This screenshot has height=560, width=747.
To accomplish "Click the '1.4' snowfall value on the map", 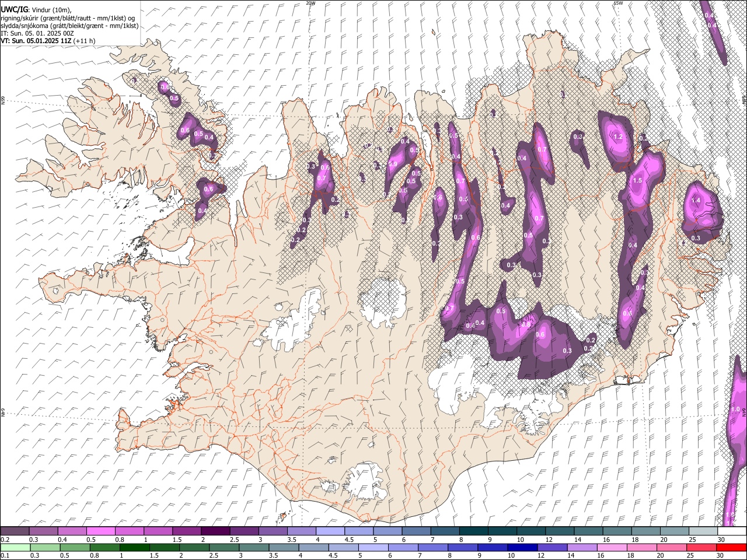I will [x=696, y=200].
